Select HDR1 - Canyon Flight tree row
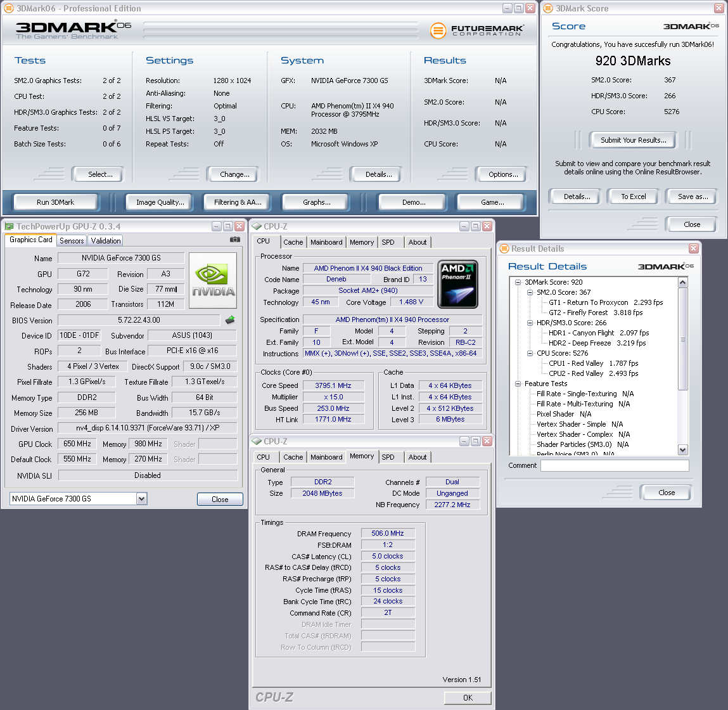728x710 pixels. [x=599, y=333]
